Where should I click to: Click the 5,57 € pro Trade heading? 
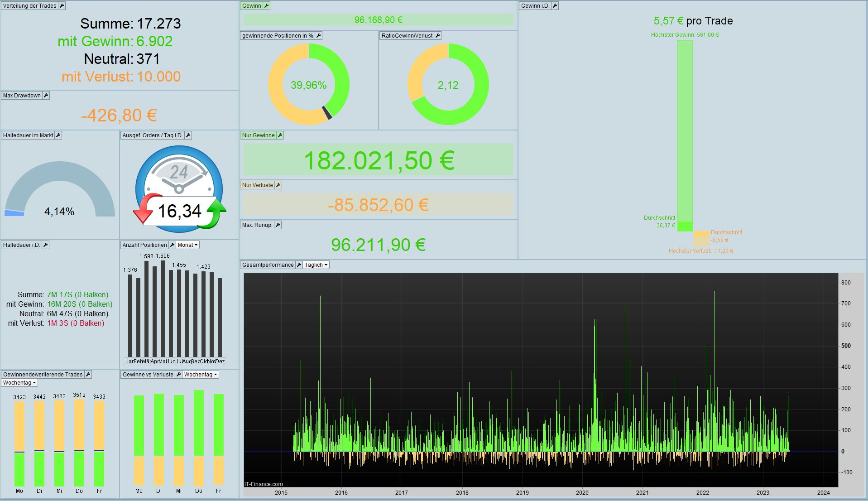point(693,21)
